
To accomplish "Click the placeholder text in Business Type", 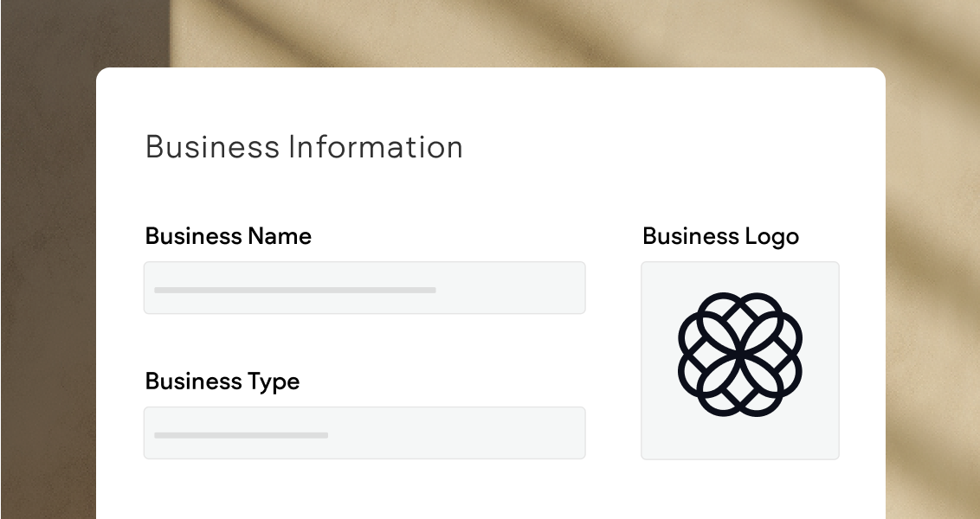I will pyautogui.click(x=240, y=435).
